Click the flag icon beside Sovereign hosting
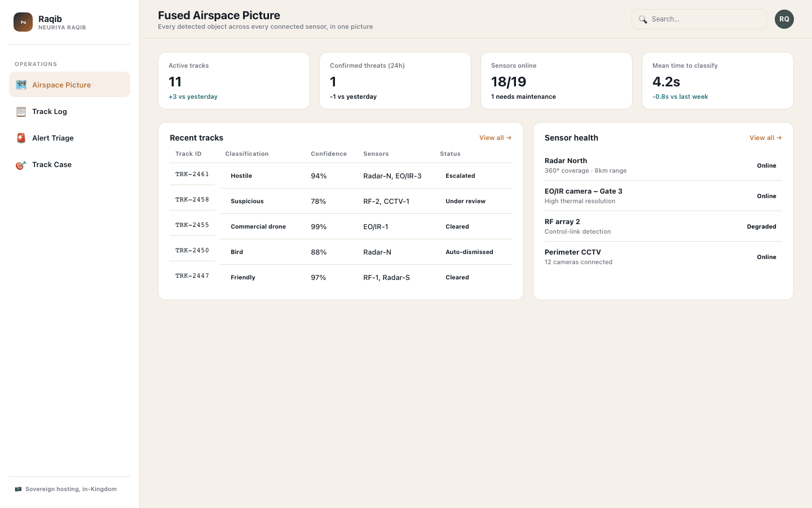Screen dimensions: 812x508 18,489
